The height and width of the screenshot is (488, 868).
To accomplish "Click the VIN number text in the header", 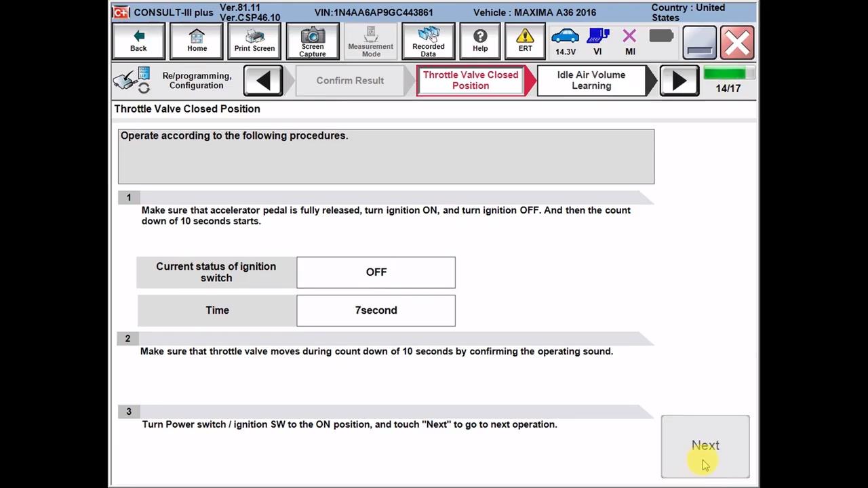I will pos(374,13).
